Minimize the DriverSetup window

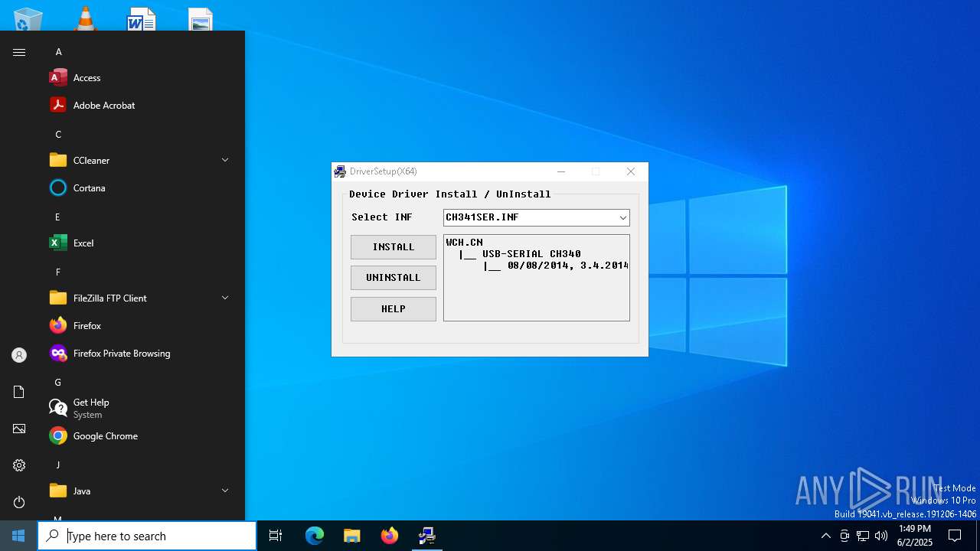click(x=561, y=171)
